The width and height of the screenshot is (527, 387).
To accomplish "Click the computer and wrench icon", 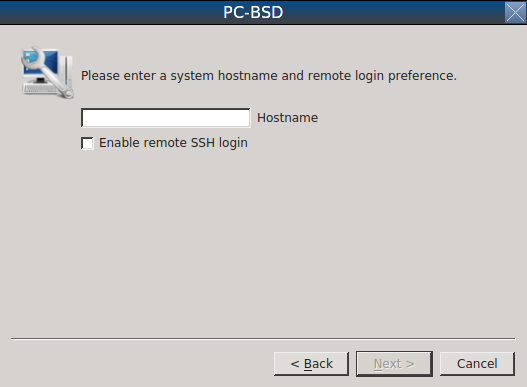I will coord(47,73).
